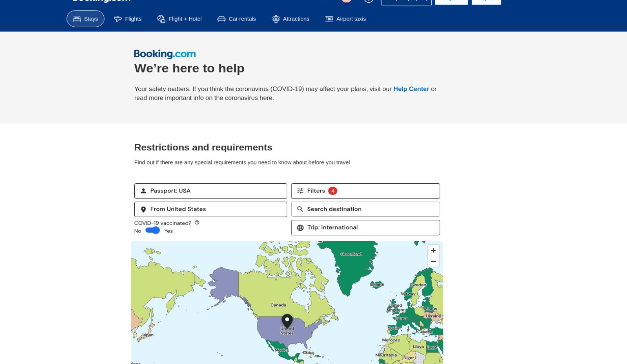Open the Attractions tab

[291, 19]
